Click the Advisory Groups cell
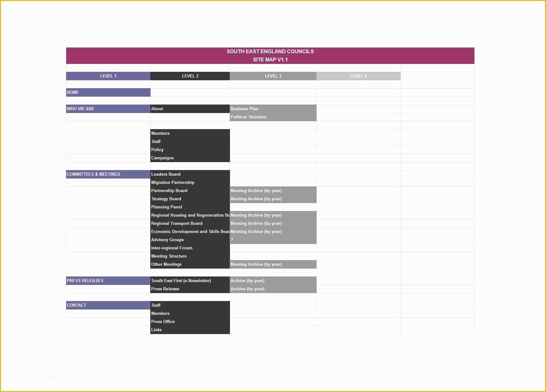546x392 pixels. click(x=190, y=240)
